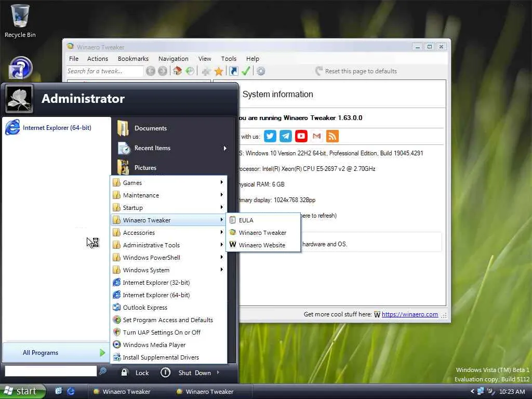The image size is (532, 399).
Task: Click Reset this page to defaults
Action: click(x=356, y=71)
